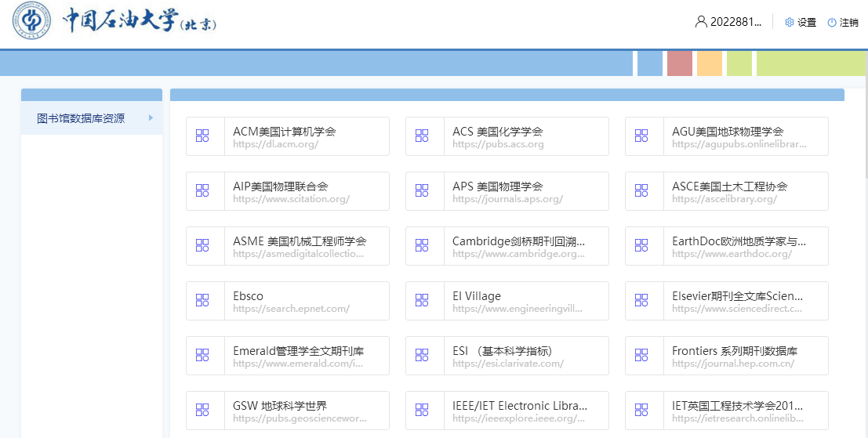Click the user profile icon in header

pyautogui.click(x=701, y=22)
